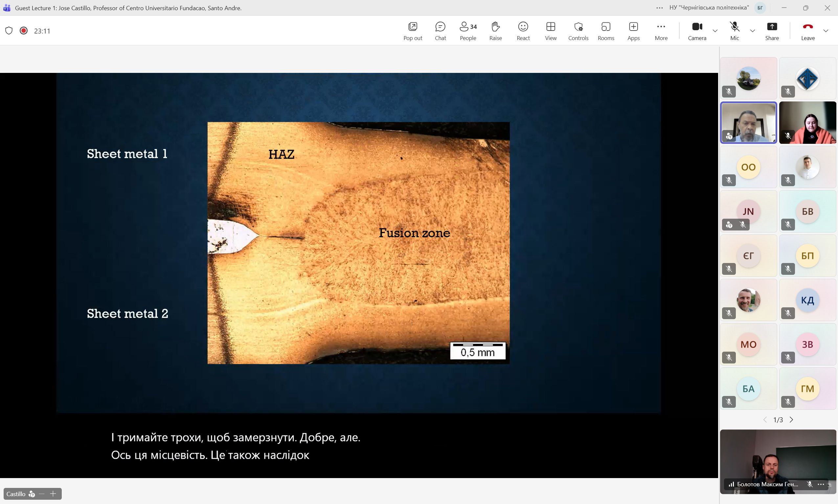Click the red recording indicator
This screenshot has height=504, width=838.
23,31
